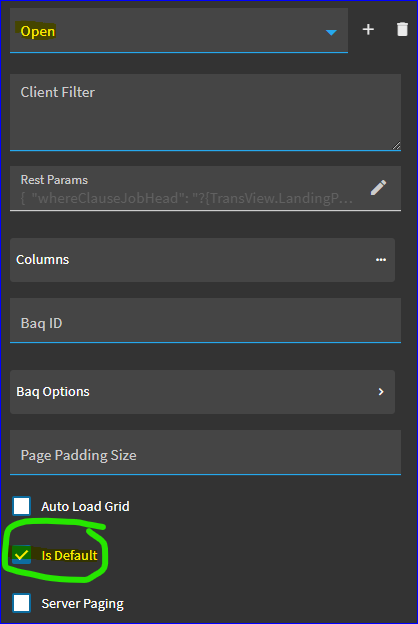Image resolution: width=418 pixels, height=624 pixels.
Task: Expand the Baq Options section
Action: click(x=202, y=392)
